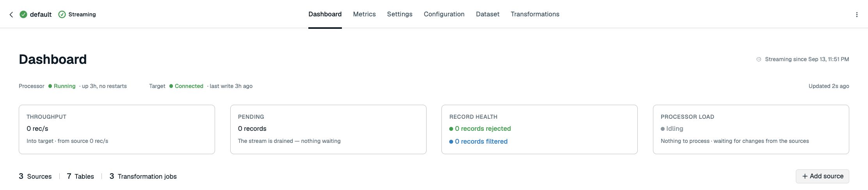Open the Dataset tab

(487, 14)
